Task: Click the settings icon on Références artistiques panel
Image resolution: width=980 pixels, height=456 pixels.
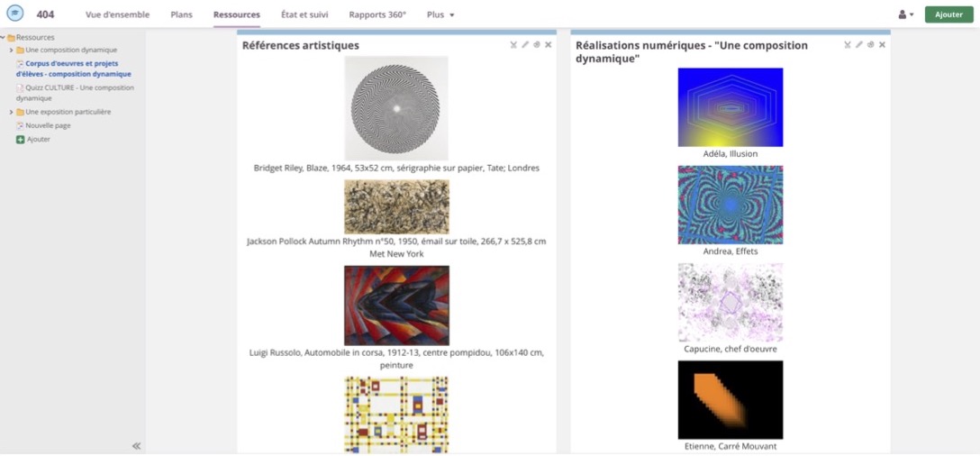Action: (536, 45)
